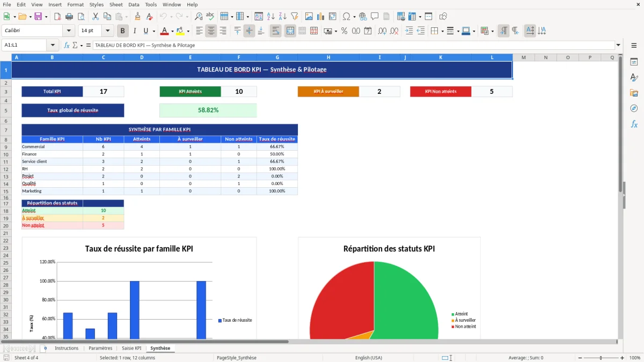
Task: Click zoom level 100% in status bar
Action: [x=635, y=358]
